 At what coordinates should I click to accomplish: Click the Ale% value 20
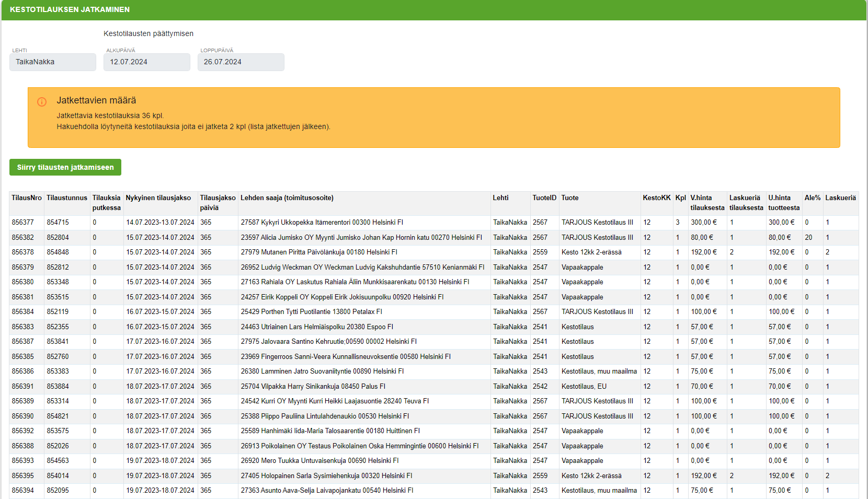click(x=809, y=237)
